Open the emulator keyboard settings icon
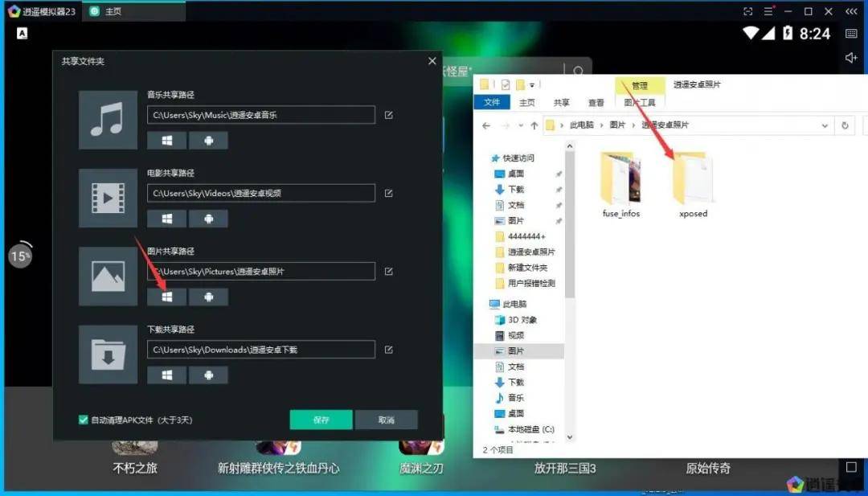Image resolution: width=868 pixels, height=496 pixels. [x=851, y=34]
